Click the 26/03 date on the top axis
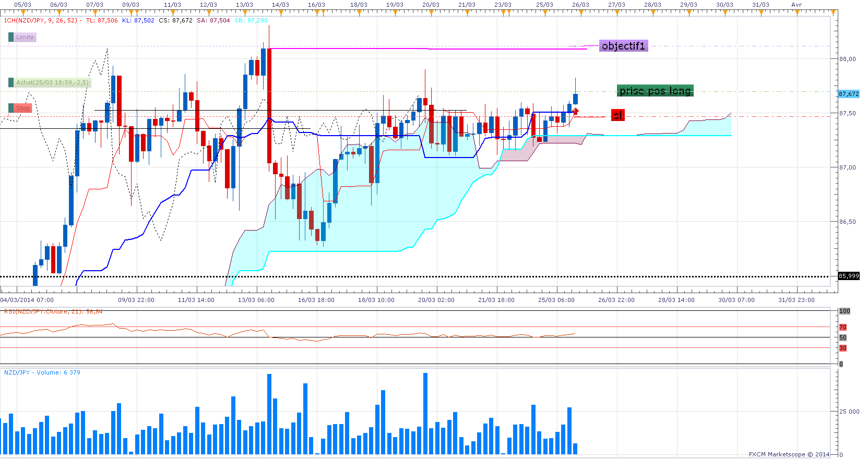This screenshot has width=868, height=459. click(580, 5)
